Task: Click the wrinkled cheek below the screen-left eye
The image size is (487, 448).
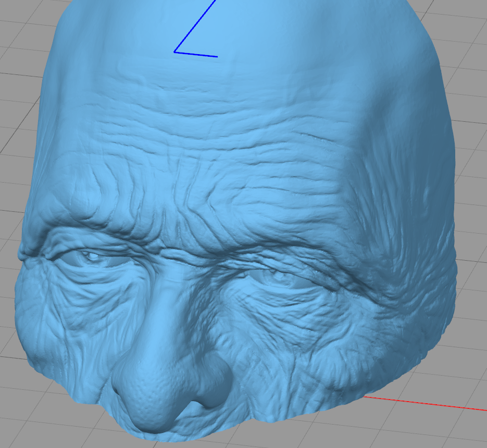Action: click(68, 323)
